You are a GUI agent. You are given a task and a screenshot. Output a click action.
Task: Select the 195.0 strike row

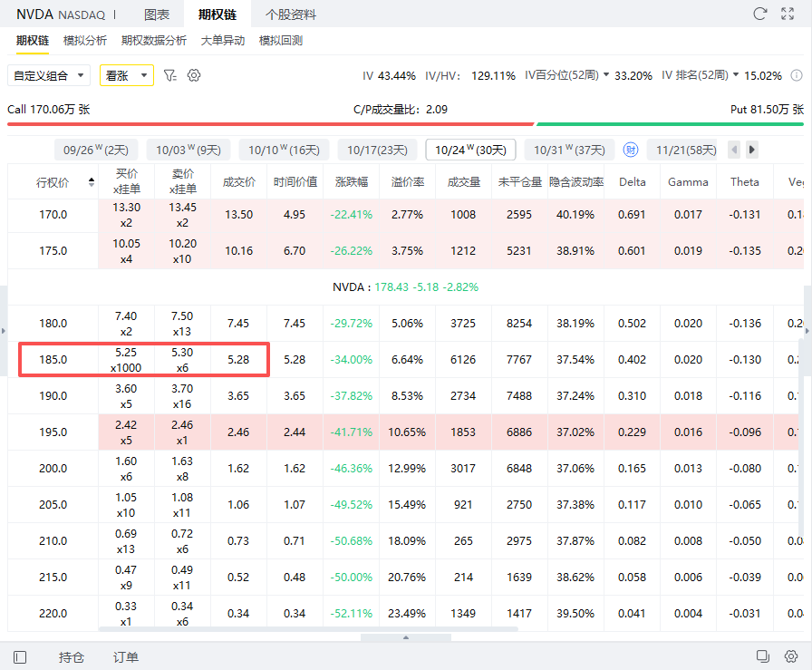pos(405,432)
